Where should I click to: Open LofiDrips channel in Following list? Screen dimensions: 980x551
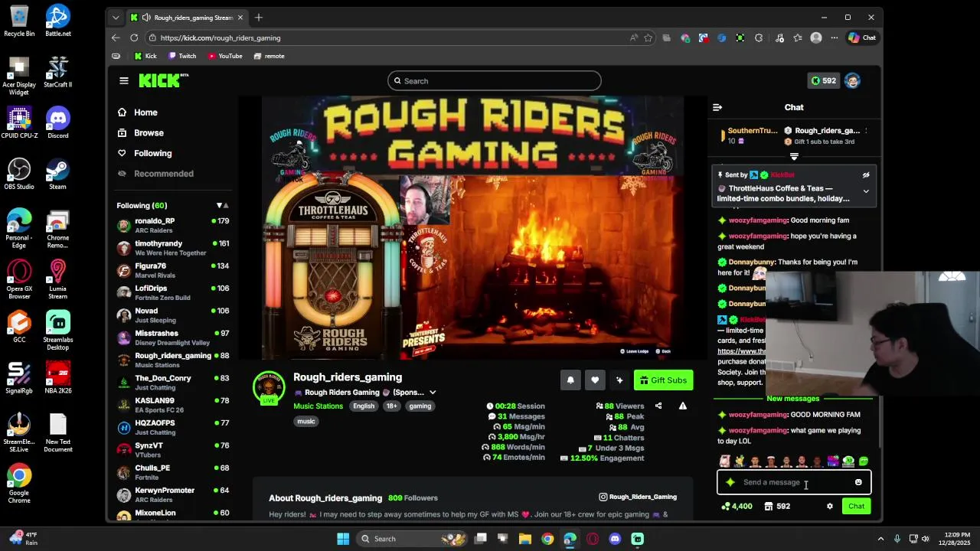pos(173,292)
